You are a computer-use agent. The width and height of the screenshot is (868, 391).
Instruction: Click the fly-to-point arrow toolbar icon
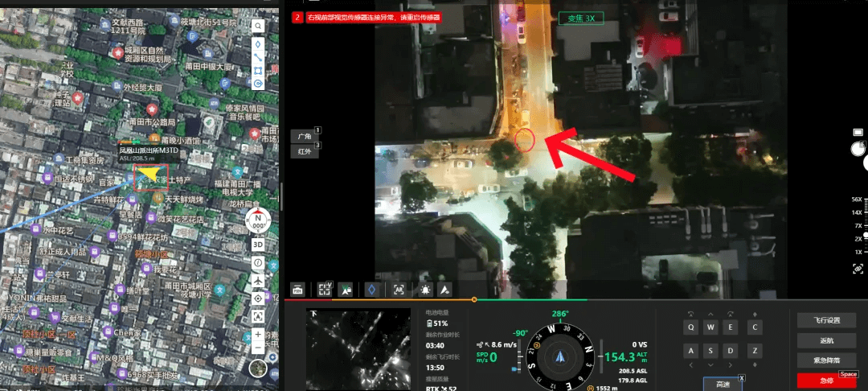pyautogui.click(x=444, y=289)
